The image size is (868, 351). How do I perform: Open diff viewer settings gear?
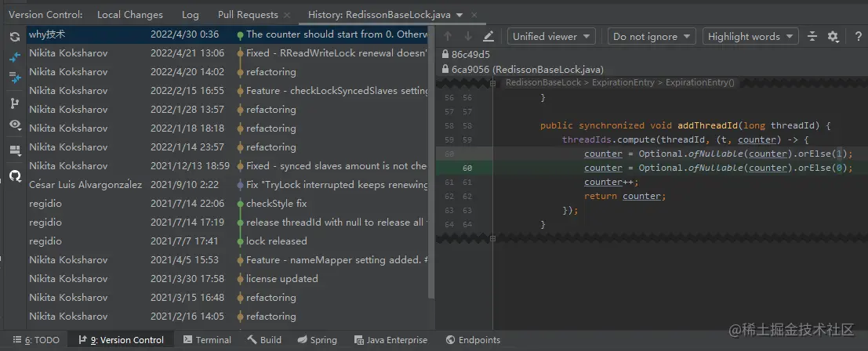pyautogui.click(x=833, y=37)
